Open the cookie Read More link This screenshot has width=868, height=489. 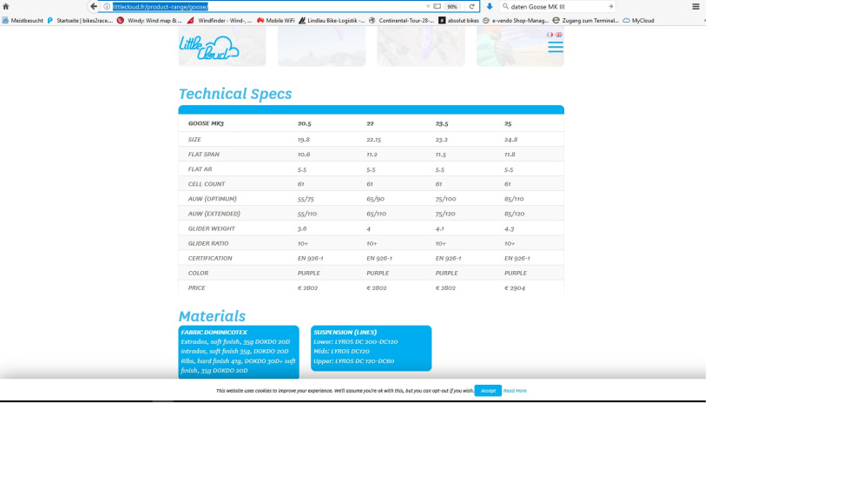pos(515,391)
